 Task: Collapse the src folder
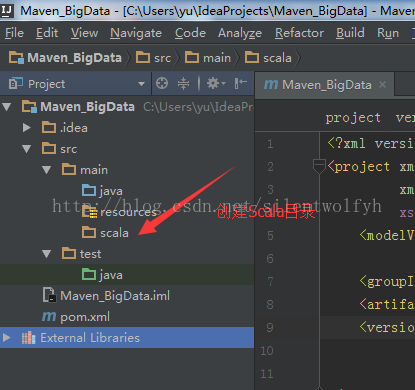coord(27,149)
